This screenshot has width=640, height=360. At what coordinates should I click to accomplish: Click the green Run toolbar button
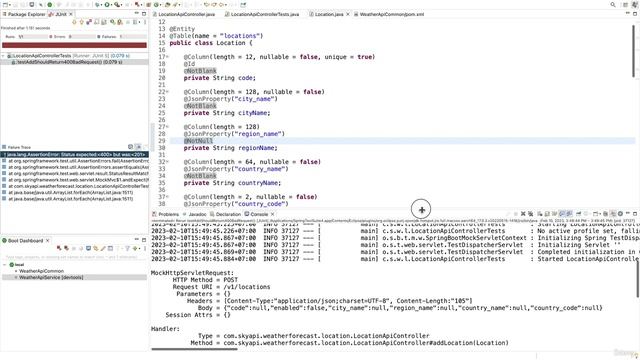107,4
